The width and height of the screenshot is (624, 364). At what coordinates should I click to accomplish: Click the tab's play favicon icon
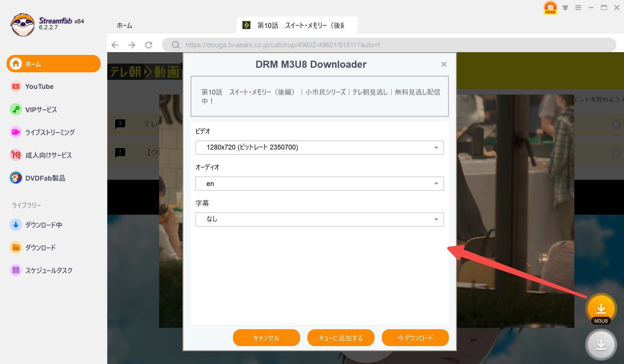(246, 25)
